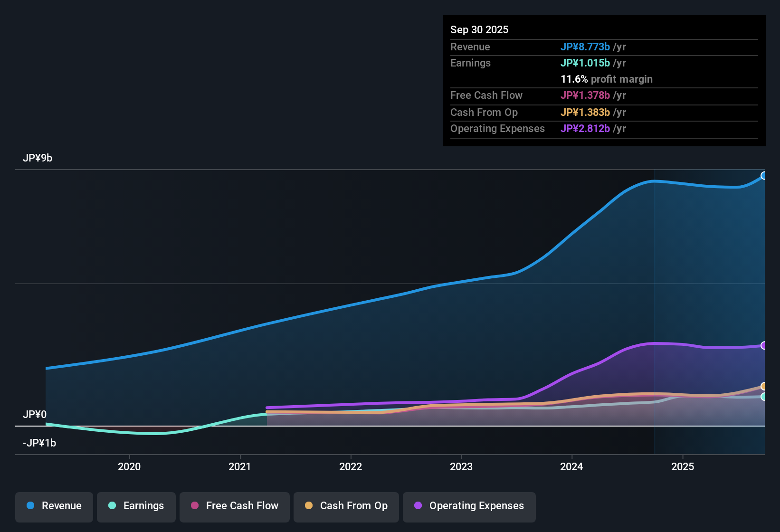Collapse the Cash From Op legend entry
780x532 pixels.
(346, 506)
